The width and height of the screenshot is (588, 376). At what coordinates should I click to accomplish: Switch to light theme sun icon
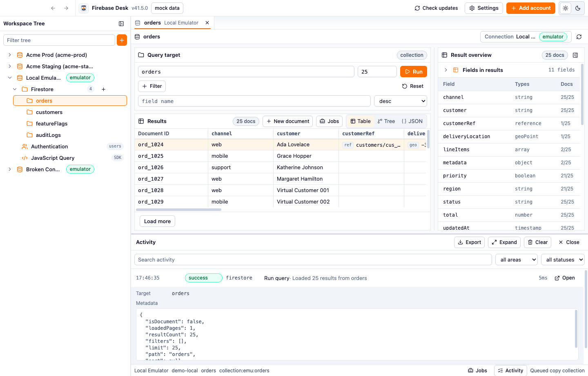pos(566,8)
